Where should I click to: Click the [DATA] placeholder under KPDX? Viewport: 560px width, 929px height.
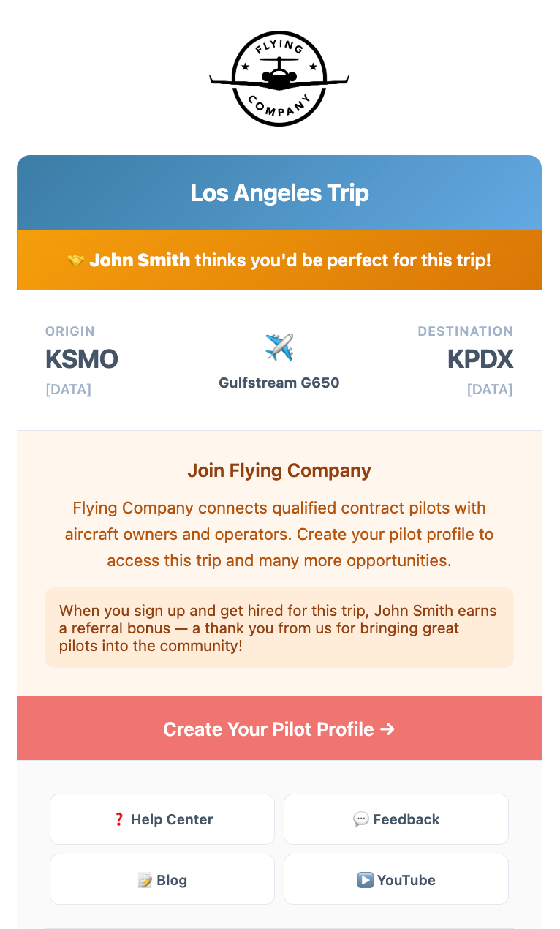tap(490, 389)
